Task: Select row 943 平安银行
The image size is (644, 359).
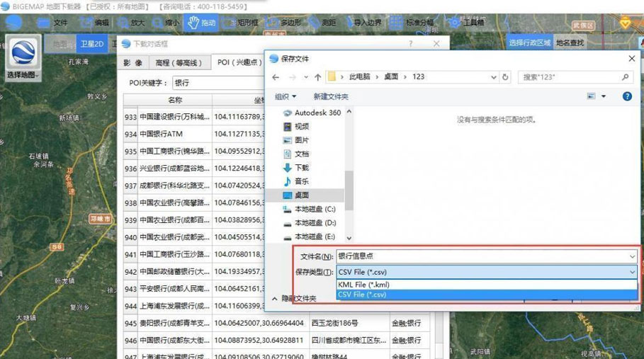Action: click(x=194, y=289)
